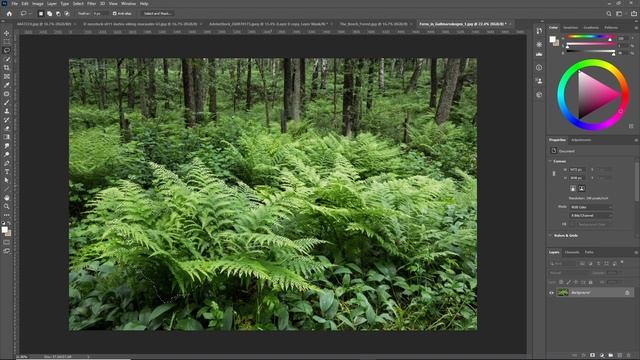The width and height of the screenshot is (640, 360).
Task: Choose Subtract from selection mode button
Action: tap(58, 13)
